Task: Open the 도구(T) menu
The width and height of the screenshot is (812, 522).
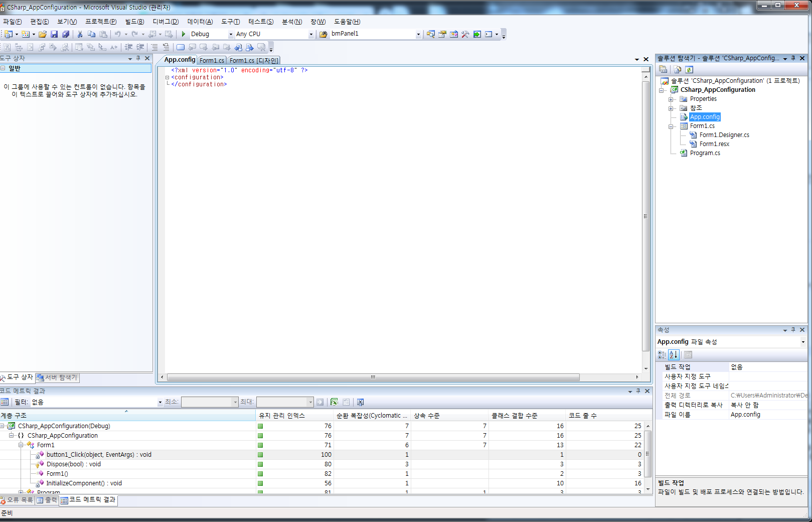Action: point(231,22)
